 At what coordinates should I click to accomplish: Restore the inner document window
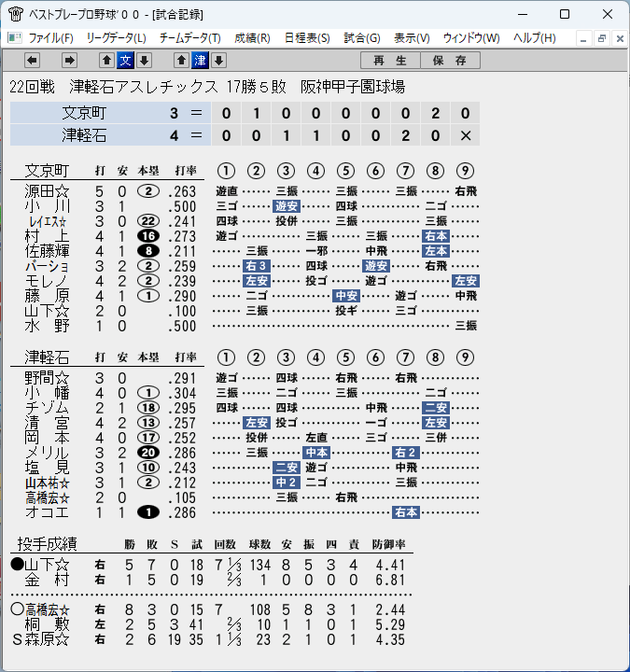[x=602, y=39]
